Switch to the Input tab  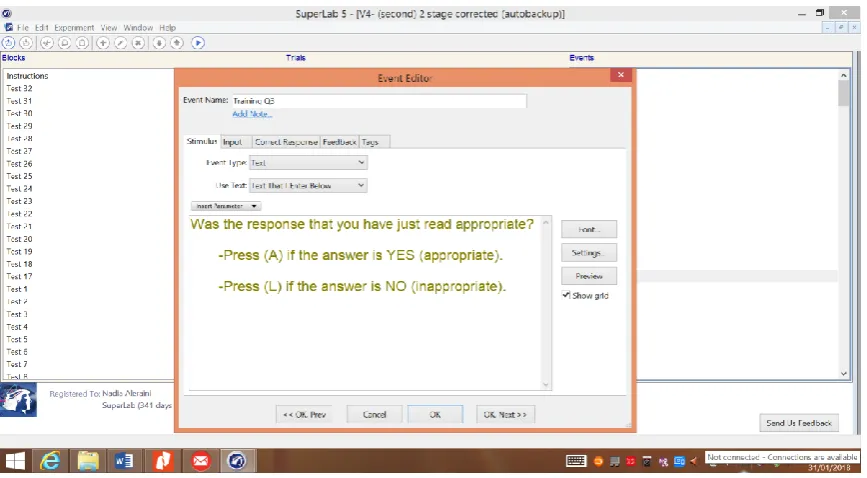(x=236, y=142)
